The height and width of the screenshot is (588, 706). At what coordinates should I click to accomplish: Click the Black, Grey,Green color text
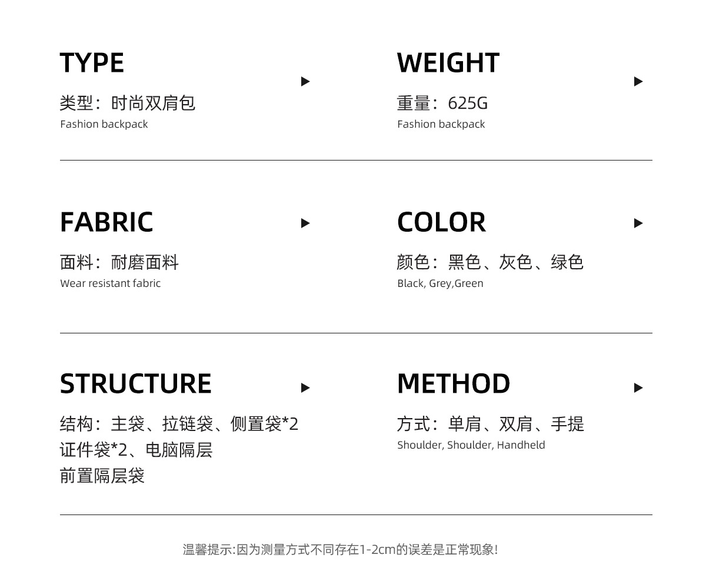tap(440, 283)
